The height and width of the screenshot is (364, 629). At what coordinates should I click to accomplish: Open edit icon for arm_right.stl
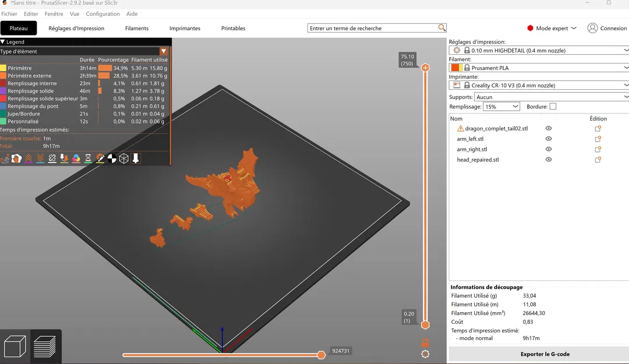pyautogui.click(x=598, y=149)
